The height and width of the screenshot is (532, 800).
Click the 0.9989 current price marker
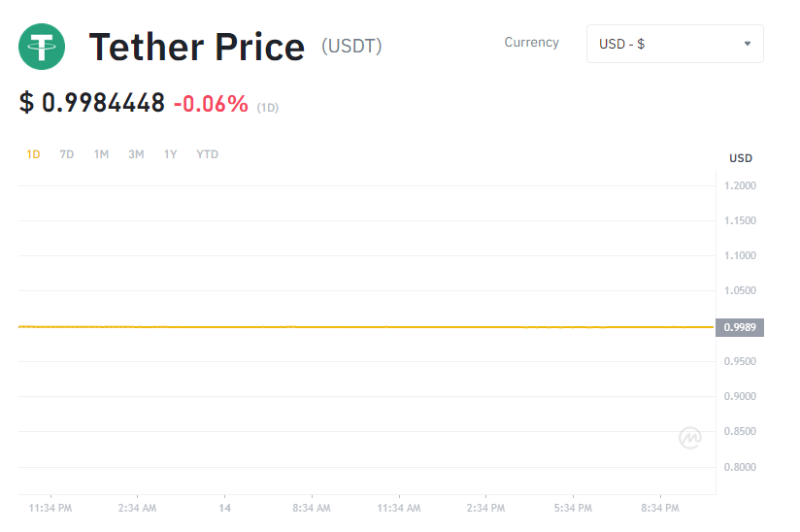tap(741, 327)
